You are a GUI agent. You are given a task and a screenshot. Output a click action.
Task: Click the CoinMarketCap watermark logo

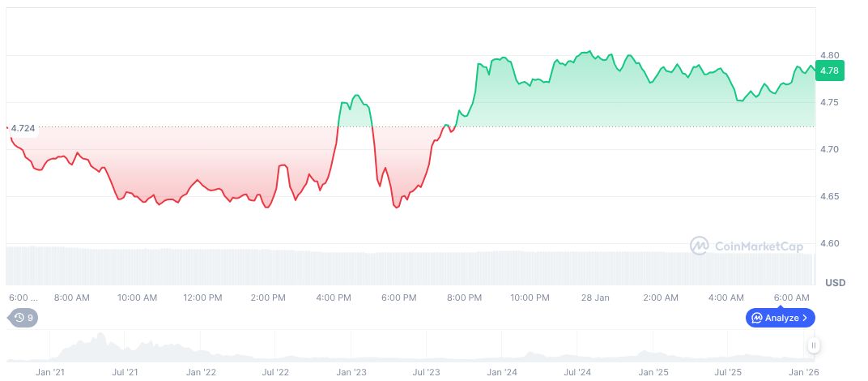[x=700, y=246]
